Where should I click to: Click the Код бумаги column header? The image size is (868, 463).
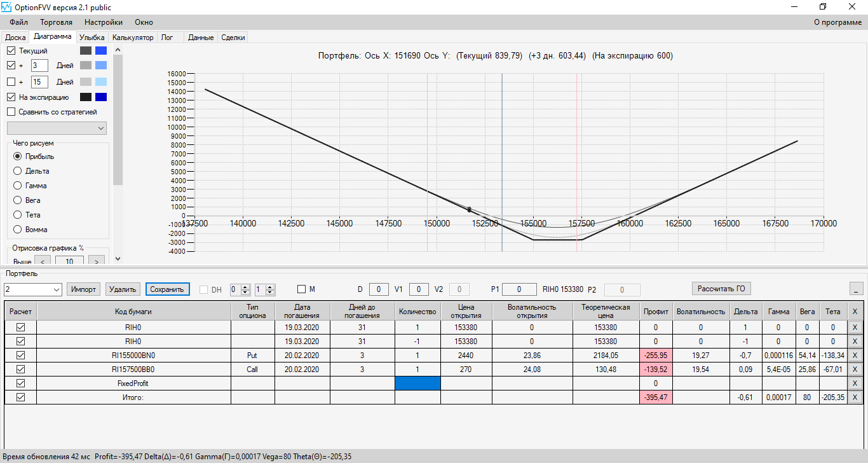pos(133,311)
